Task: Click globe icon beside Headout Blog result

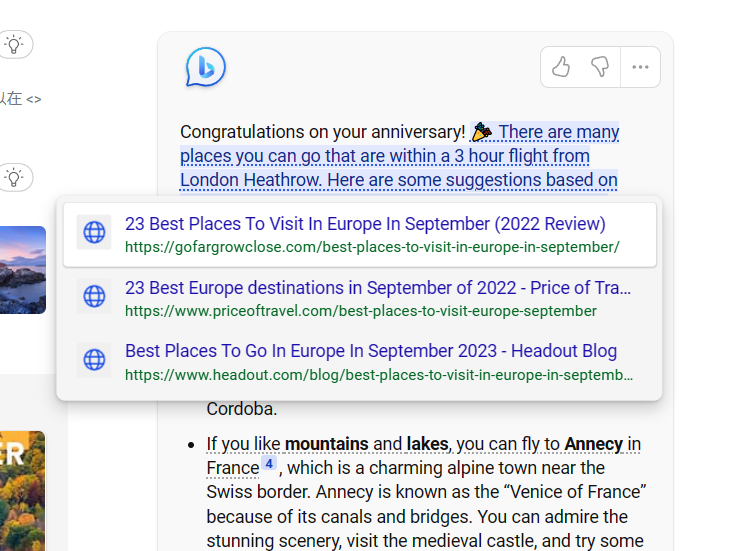Action: pyautogui.click(x=94, y=360)
